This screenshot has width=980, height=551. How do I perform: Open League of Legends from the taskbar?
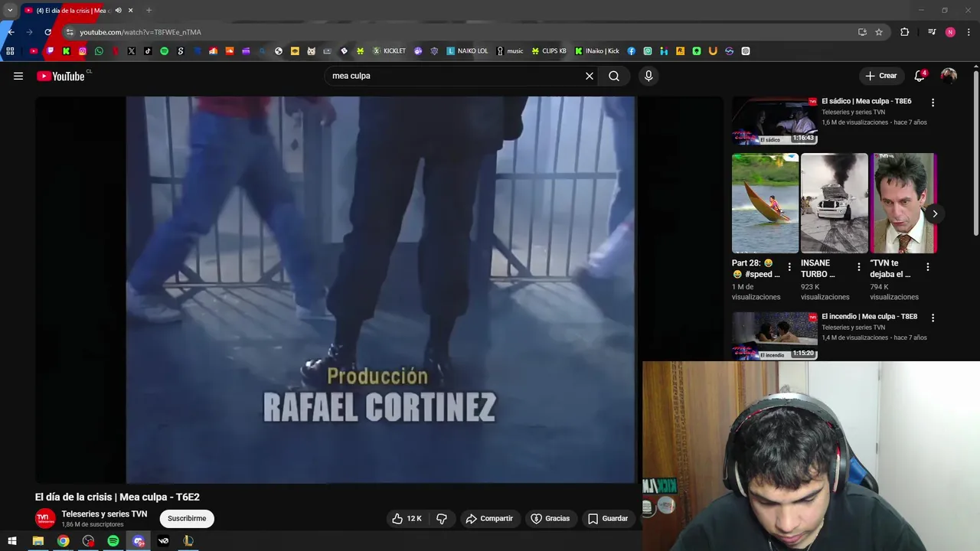click(x=188, y=541)
